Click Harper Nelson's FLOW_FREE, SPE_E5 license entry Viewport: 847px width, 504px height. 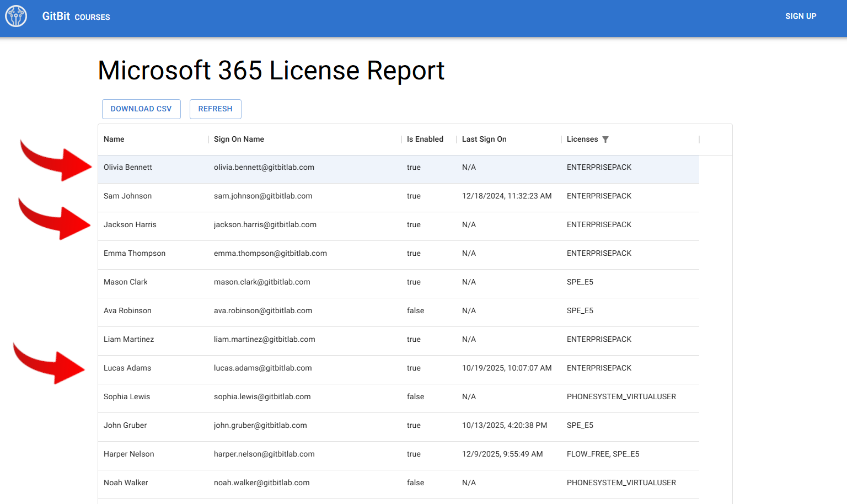point(603,454)
